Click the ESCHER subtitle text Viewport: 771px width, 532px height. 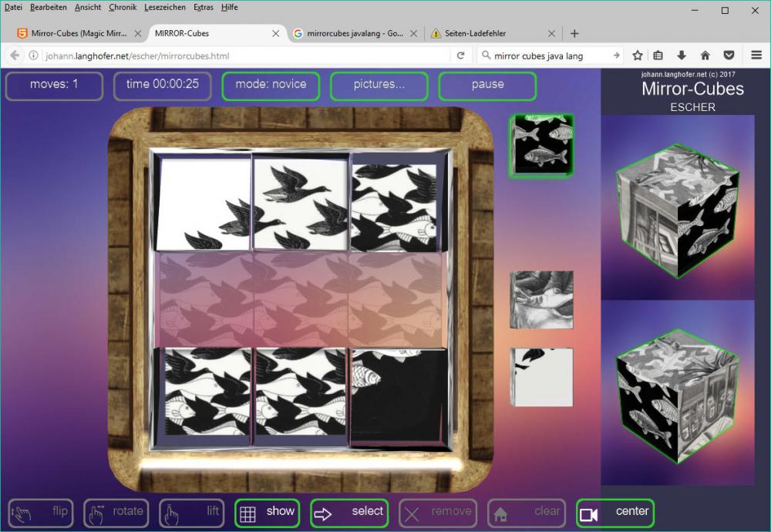[x=693, y=107]
